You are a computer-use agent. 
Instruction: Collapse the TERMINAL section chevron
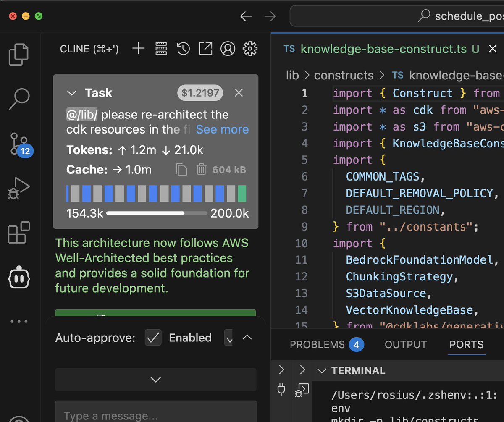tap(322, 371)
